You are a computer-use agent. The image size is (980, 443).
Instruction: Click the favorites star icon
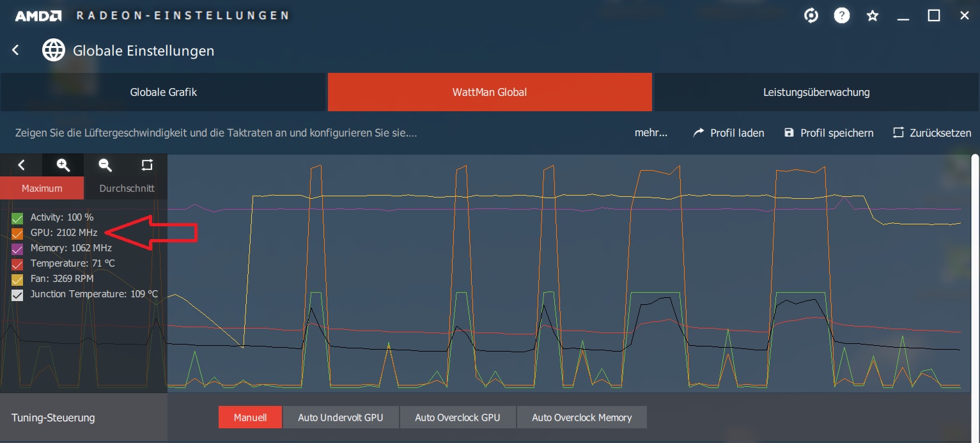coord(873,15)
